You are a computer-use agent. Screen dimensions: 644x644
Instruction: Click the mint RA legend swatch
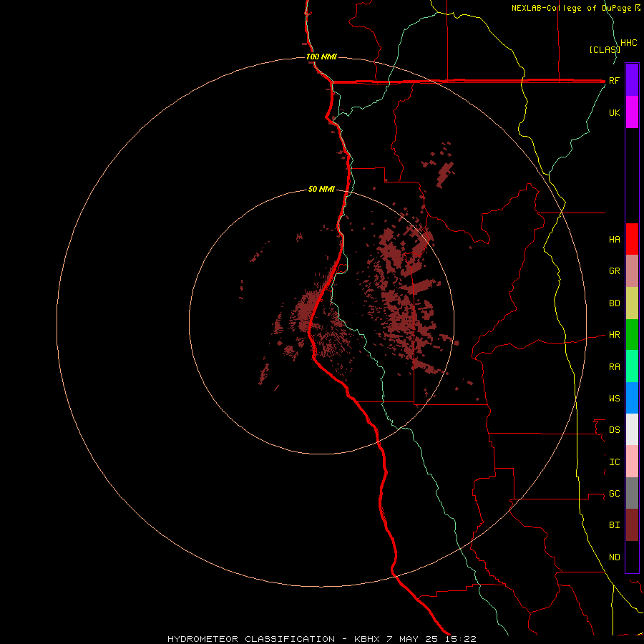point(632,366)
